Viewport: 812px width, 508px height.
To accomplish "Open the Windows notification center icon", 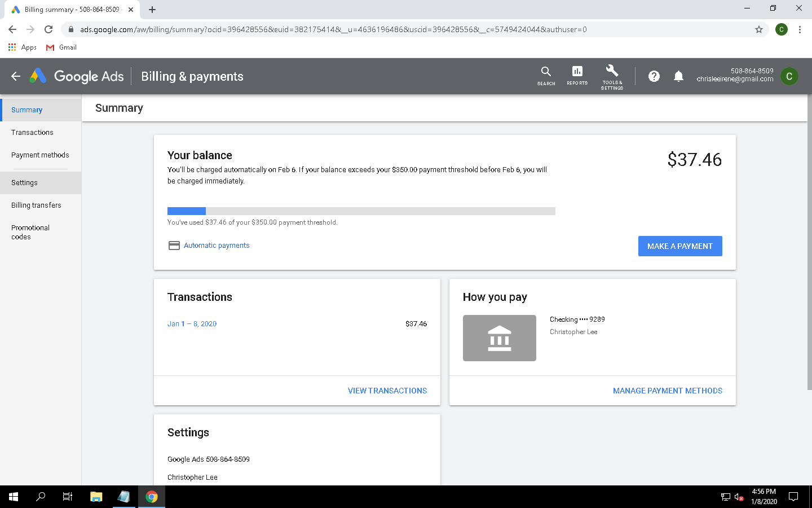I will tap(793, 497).
